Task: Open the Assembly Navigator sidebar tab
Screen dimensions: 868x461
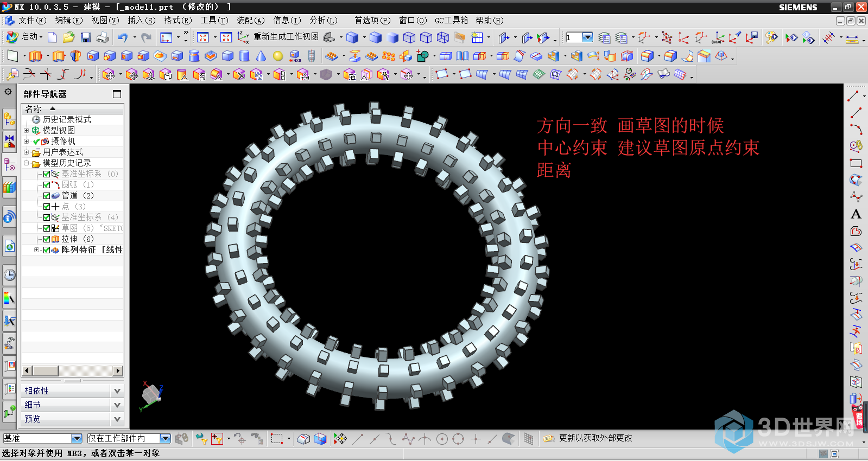Action: tap(9, 118)
